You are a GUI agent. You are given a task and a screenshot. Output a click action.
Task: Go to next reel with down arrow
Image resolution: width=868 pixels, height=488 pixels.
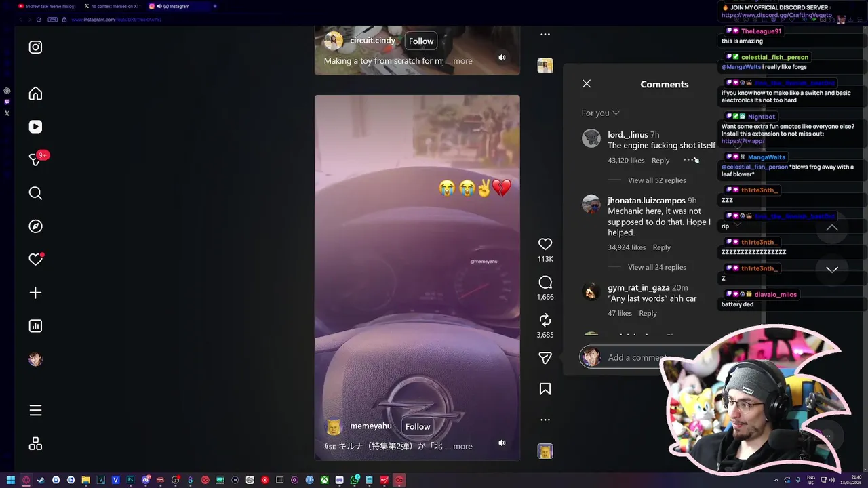(x=832, y=269)
